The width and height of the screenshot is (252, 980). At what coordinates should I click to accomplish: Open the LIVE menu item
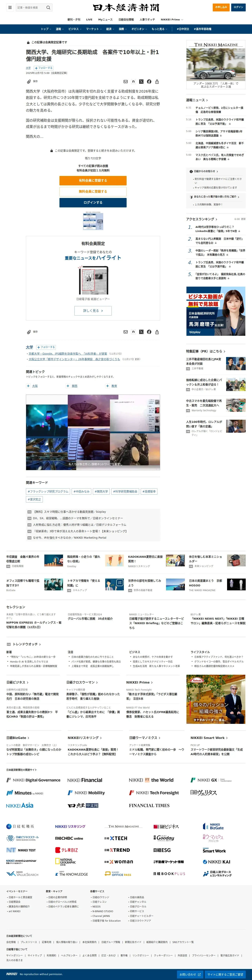[x=89, y=19]
